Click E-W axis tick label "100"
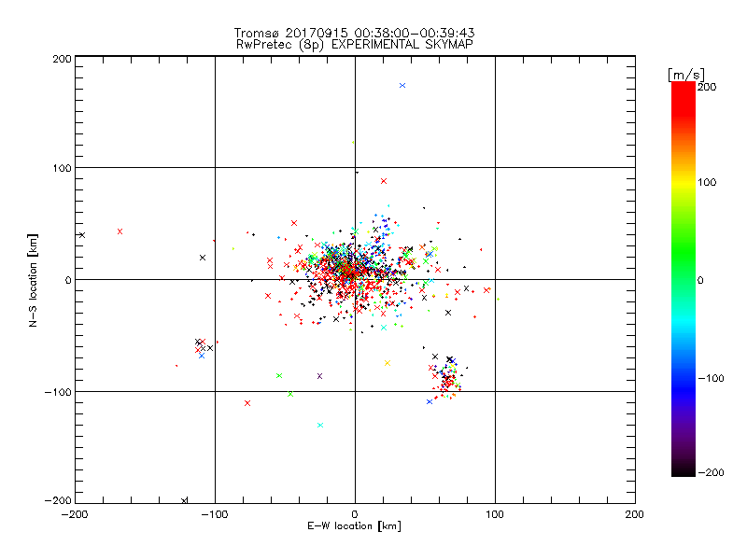 495,514
